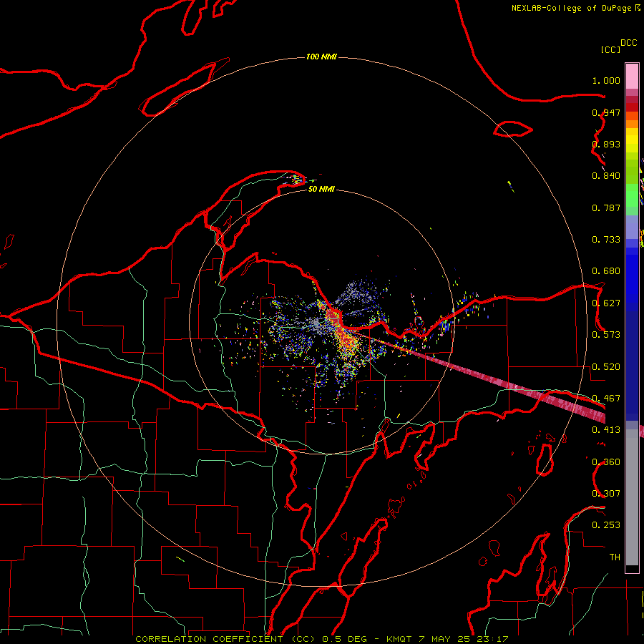Click the 0.413 scale value
This screenshot has height=644, width=644.
click(x=606, y=430)
